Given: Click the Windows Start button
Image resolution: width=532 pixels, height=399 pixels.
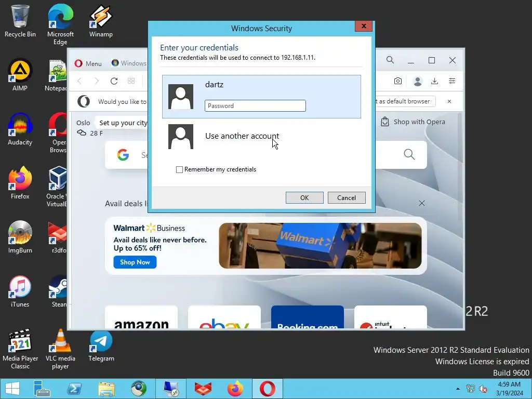Looking at the screenshot, I should (x=12, y=389).
